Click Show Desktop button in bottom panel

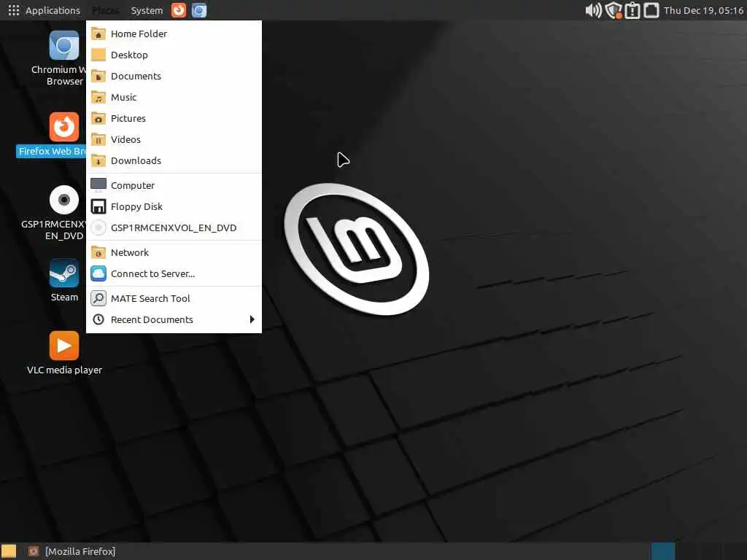9,551
